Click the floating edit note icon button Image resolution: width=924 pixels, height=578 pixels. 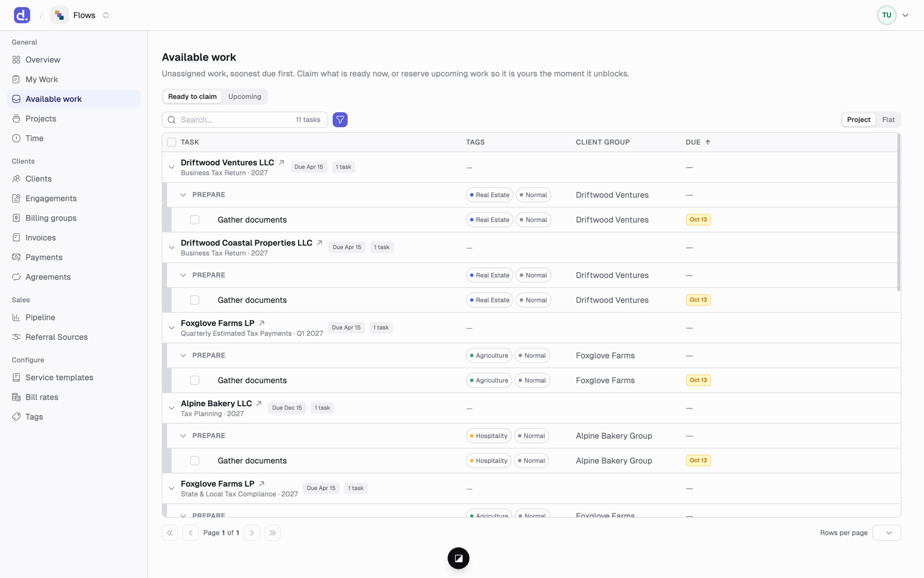pos(459,558)
